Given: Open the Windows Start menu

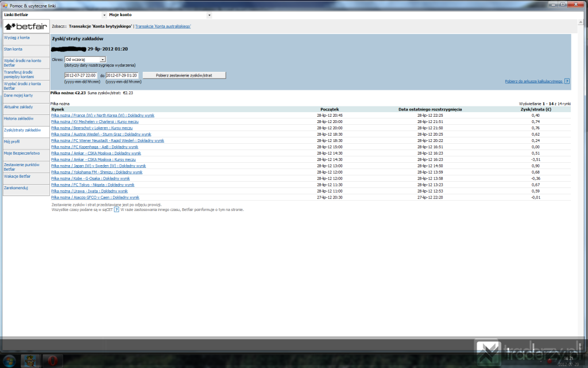Looking at the screenshot, I should pos(8,361).
